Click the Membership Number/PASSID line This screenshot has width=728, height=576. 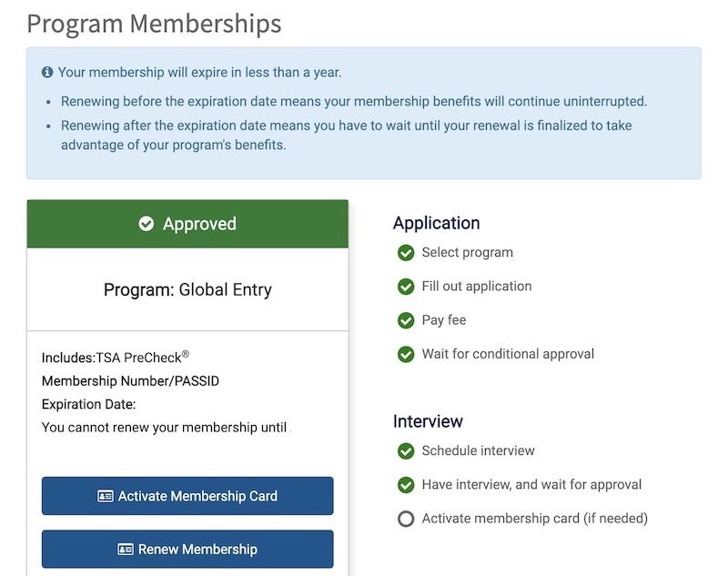(x=130, y=381)
